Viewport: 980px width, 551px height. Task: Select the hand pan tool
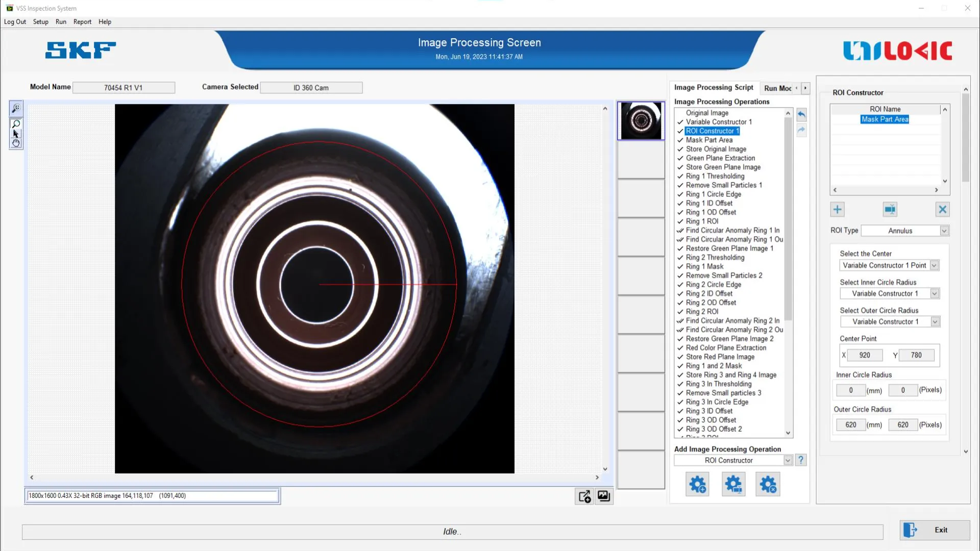(16, 143)
